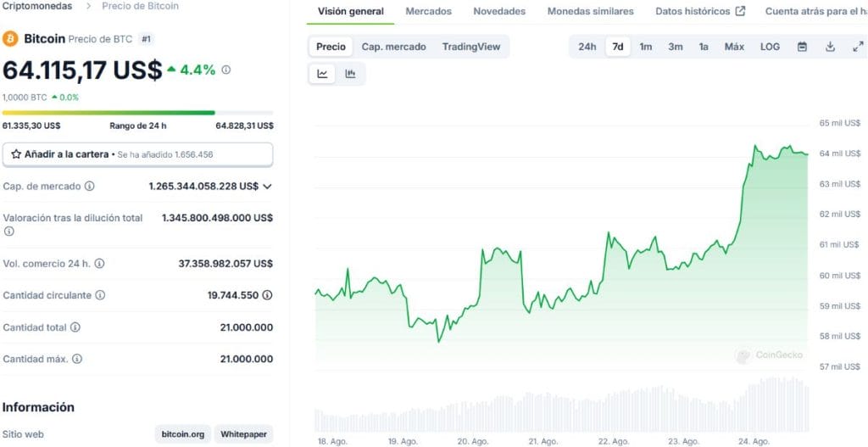This screenshot has width=868, height=447.
Task: Open the Cuenta atrás tab
Action: pos(816,11)
